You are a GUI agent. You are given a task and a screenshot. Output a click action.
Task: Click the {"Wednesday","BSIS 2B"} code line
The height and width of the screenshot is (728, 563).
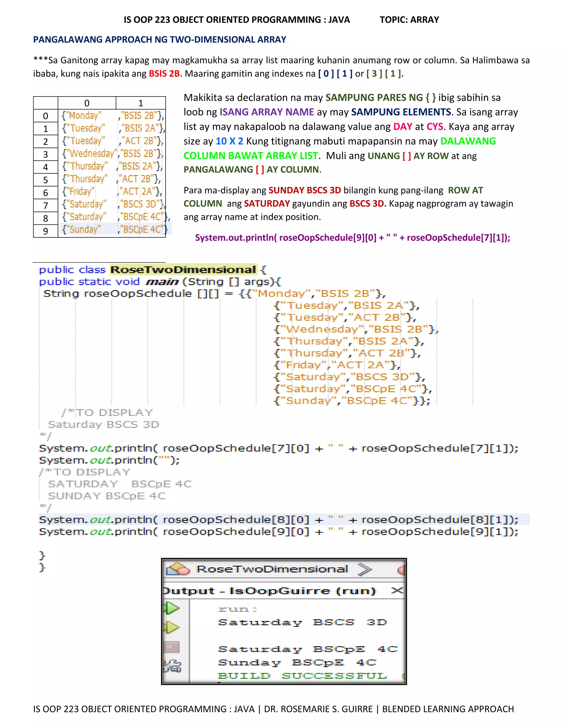pyautogui.click(x=356, y=329)
